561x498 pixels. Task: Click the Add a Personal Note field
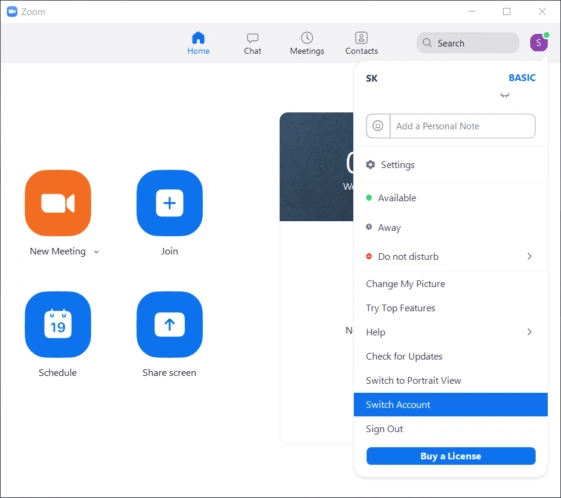pyautogui.click(x=463, y=126)
